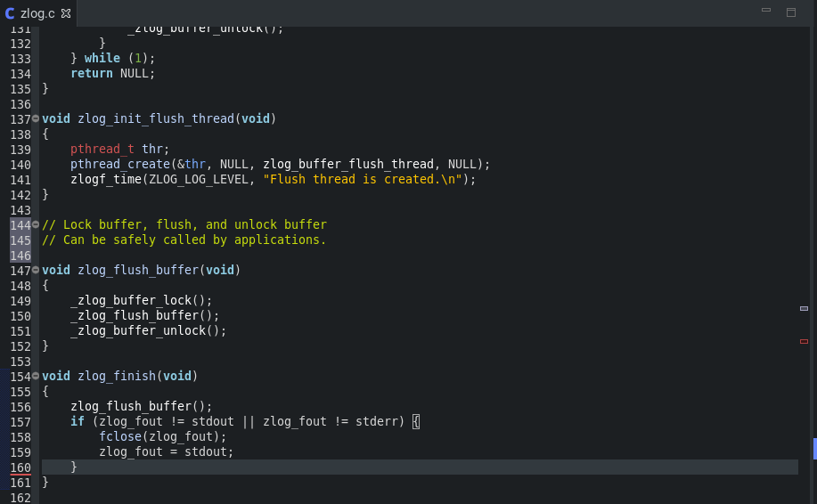This screenshot has width=817, height=504.
Task: Select the zlog.c editor tab
Action: [37, 12]
